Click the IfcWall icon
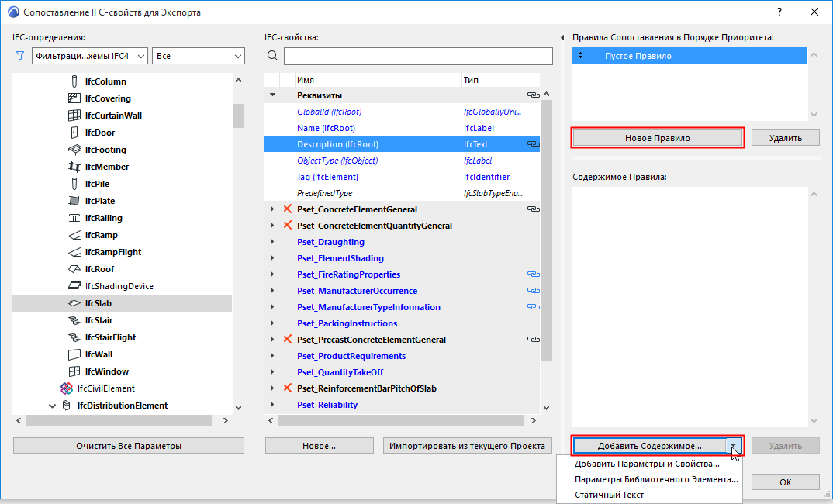The width and height of the screenshot is (833, 504). [74, 354]
